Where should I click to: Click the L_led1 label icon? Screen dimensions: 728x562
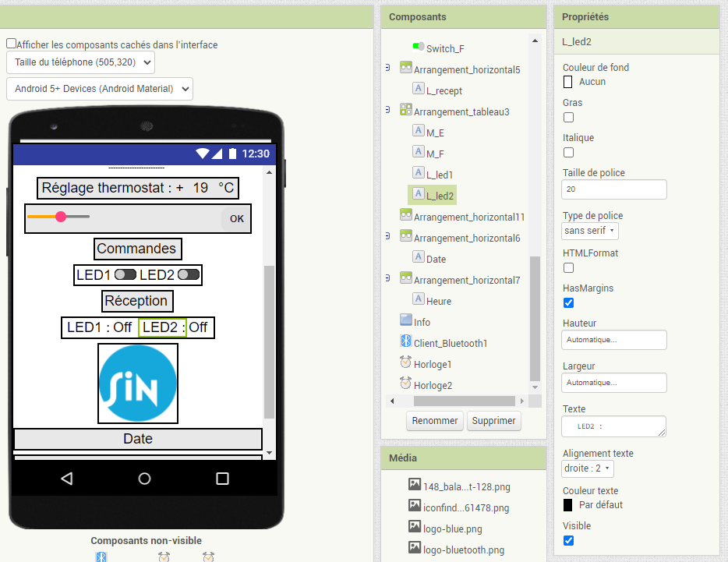click(419, 172)
